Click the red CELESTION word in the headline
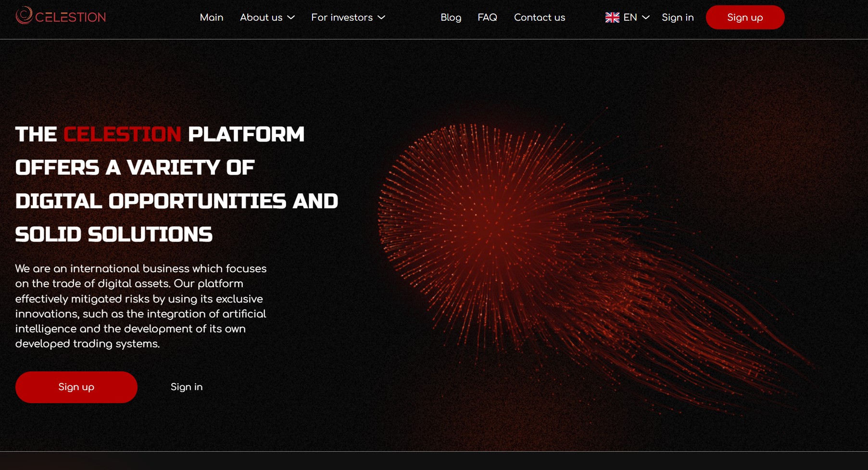 click(122, 134)
